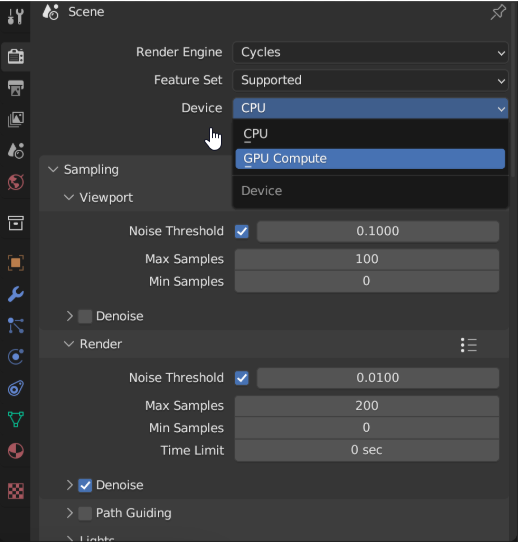
Task: Open the Collection properties tab
Action: 16,223
